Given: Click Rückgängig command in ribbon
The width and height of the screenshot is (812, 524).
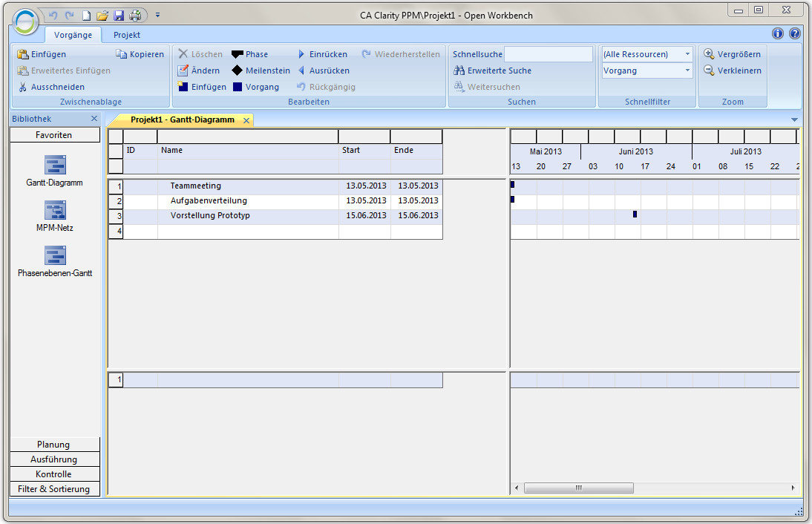Looking at the screenshot, I should coord(327,87).
